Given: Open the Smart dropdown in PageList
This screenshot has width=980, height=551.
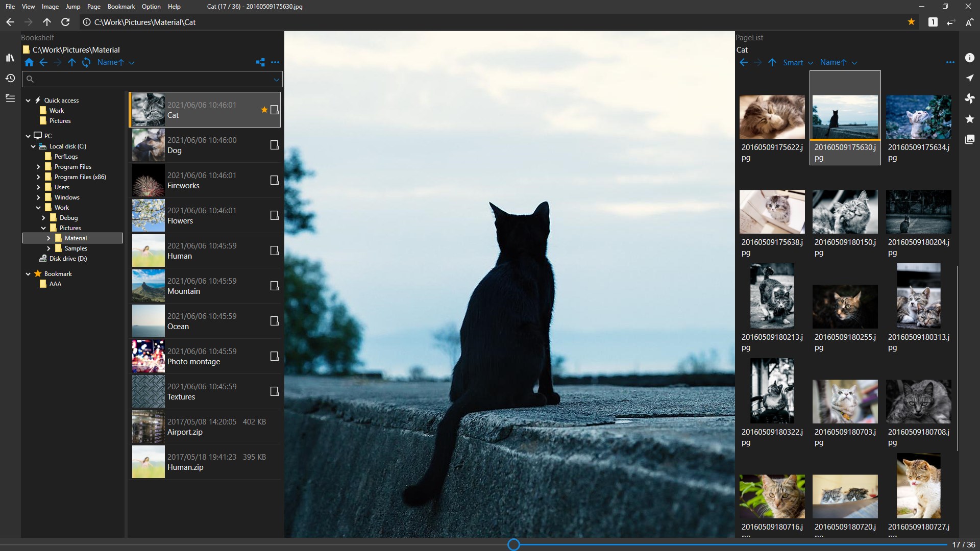Looking at the screenshot, I should point(798,62).
